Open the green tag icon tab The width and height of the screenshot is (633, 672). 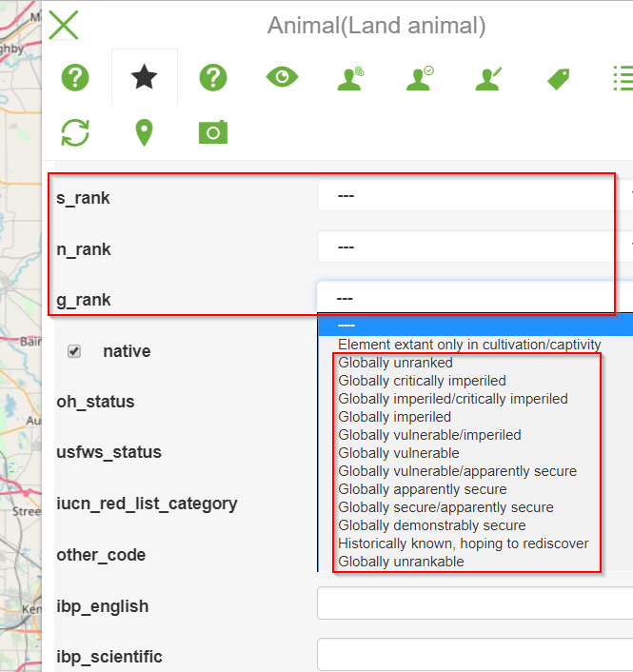(558, 79)
